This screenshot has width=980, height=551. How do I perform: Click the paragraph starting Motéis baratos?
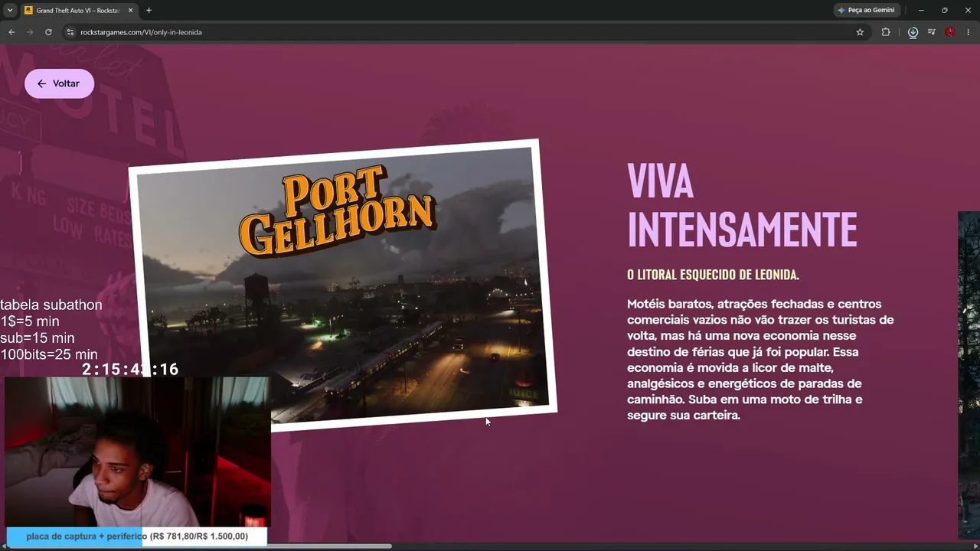(x=760, y=360)
